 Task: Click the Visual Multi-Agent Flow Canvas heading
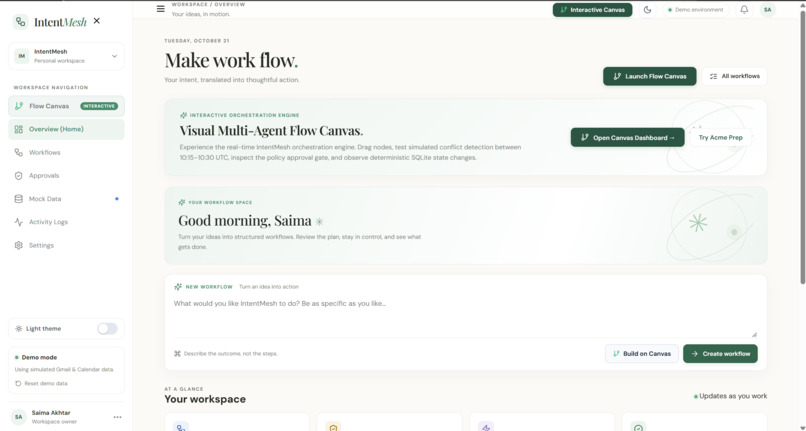click(x=271, y=131)
